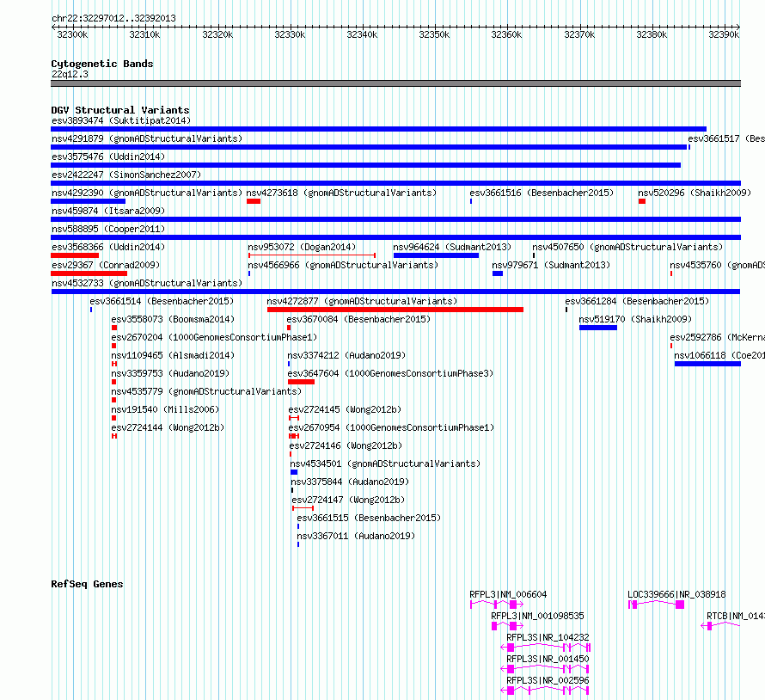
Task: Select the blue nsv979671 variant box
Action: click(x=498, y=273)
